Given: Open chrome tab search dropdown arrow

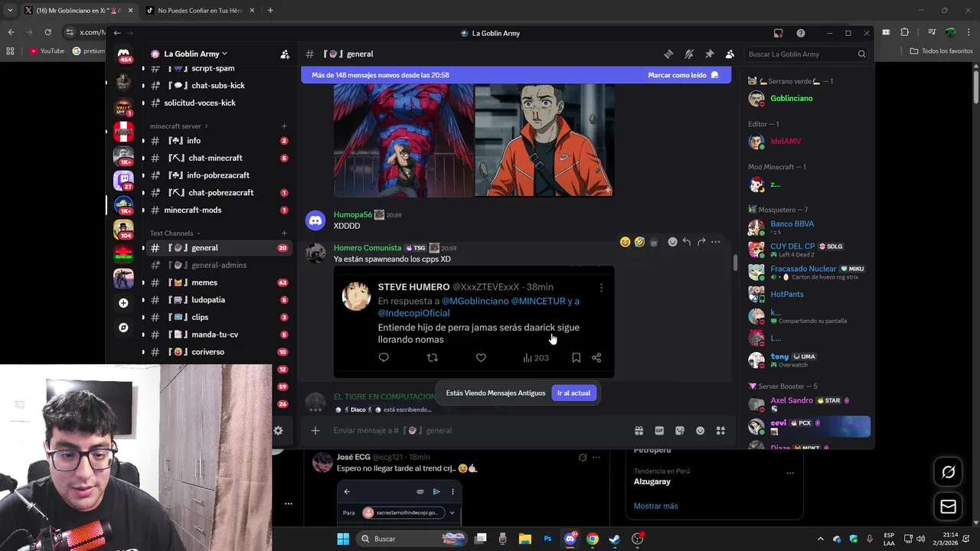Looking at the screenshot, I should 10,11.
